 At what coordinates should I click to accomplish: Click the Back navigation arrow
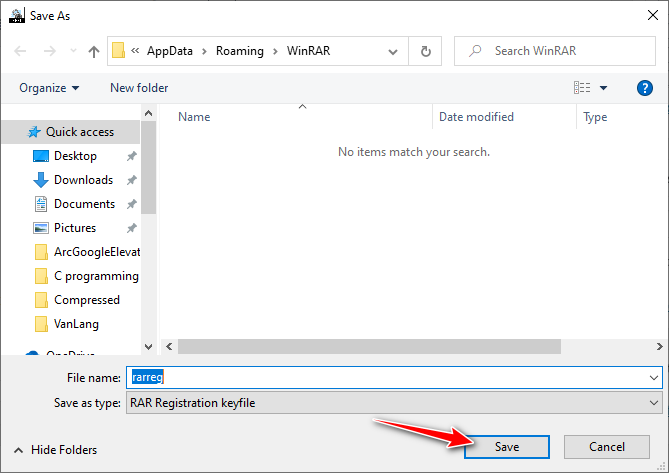[20, 51]
